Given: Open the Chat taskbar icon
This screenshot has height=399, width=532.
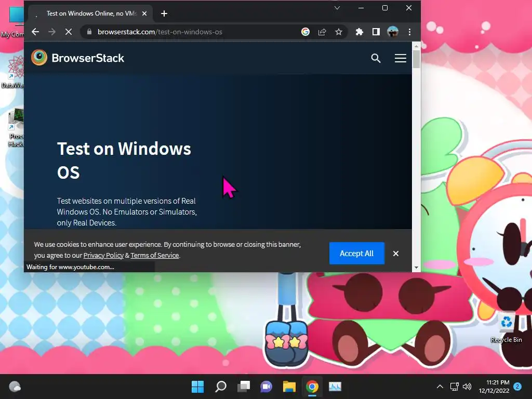Looking at the screenshot, I should [x=267, y=387].
